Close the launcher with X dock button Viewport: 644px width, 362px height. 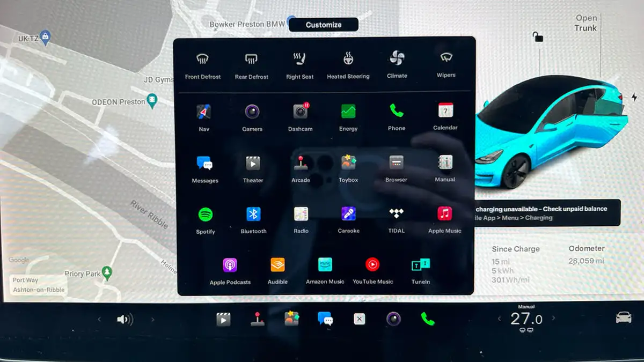[360, 319]
